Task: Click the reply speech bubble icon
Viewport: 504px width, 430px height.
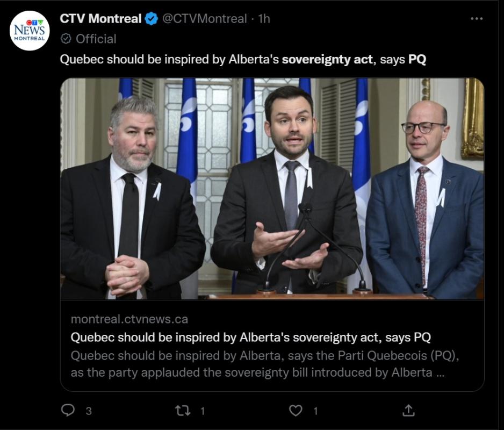Action: coord(68,410)
